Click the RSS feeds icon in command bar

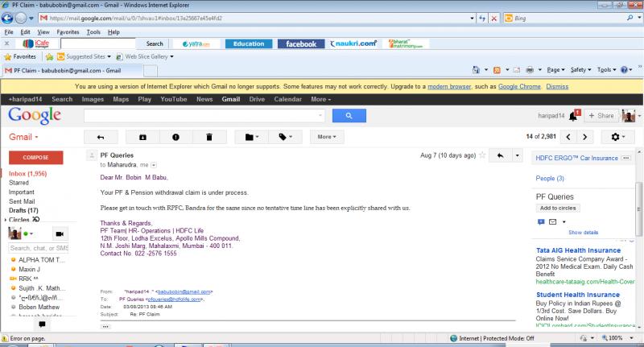pyautogui.click(x=497, y=70)
